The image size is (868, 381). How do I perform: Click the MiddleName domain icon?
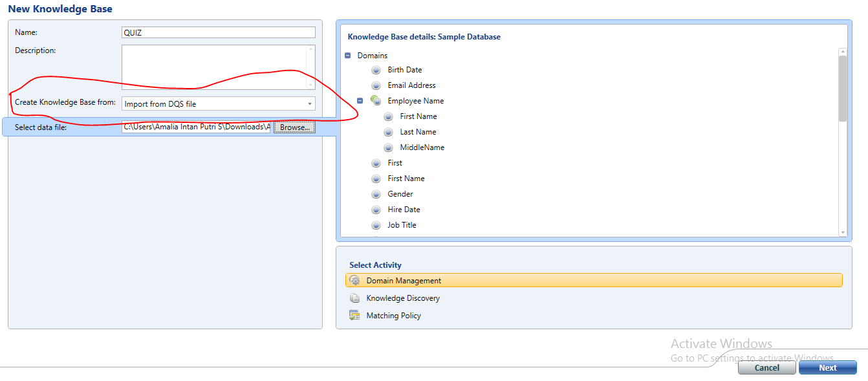pyautogui.click(x=388, y=147)
